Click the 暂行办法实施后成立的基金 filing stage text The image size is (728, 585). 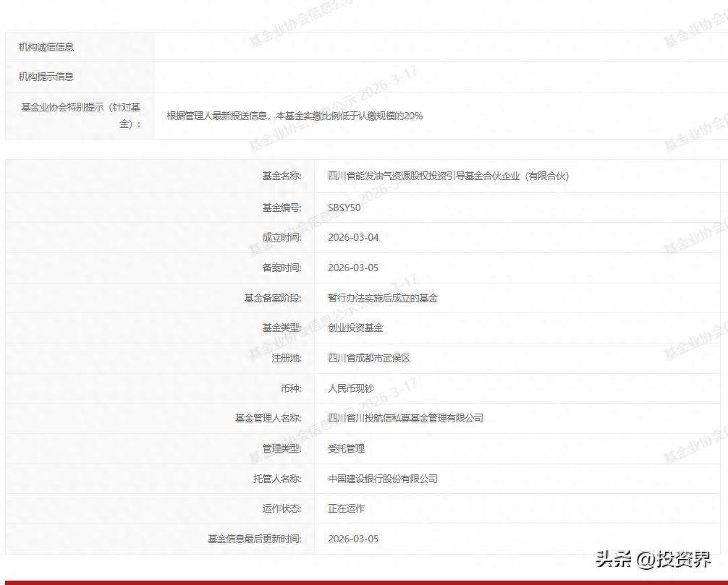click(383, 298)
